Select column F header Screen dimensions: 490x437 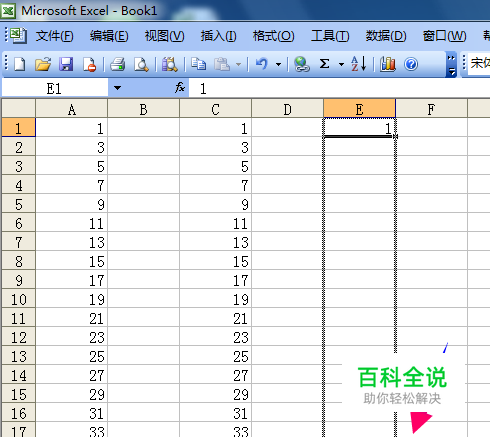(431, 109)
